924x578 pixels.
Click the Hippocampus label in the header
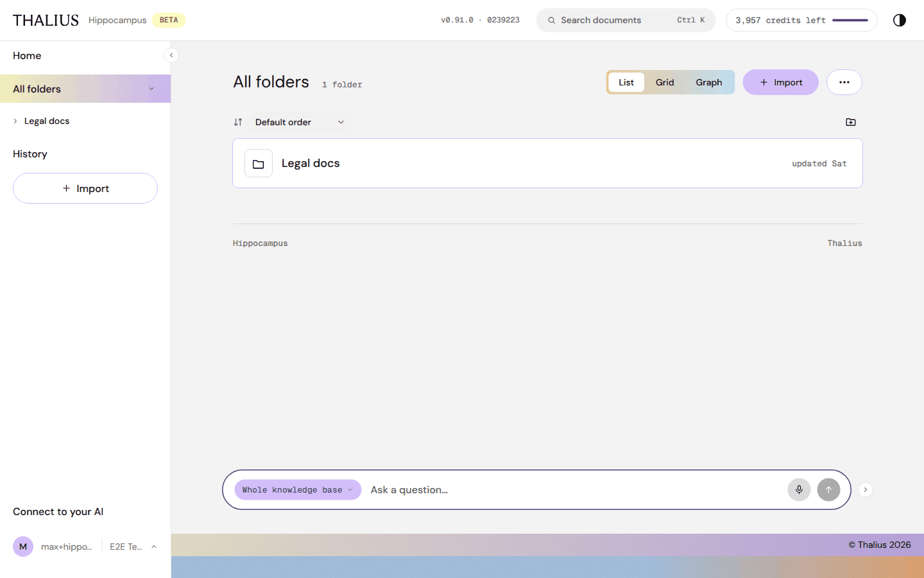tap(117, 20)
